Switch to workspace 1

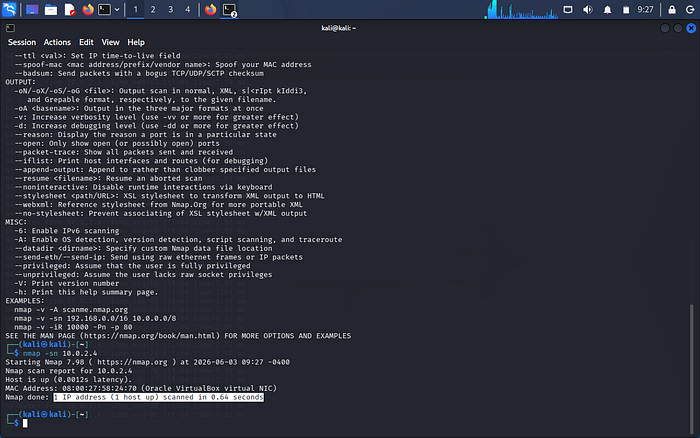point(136,9)
